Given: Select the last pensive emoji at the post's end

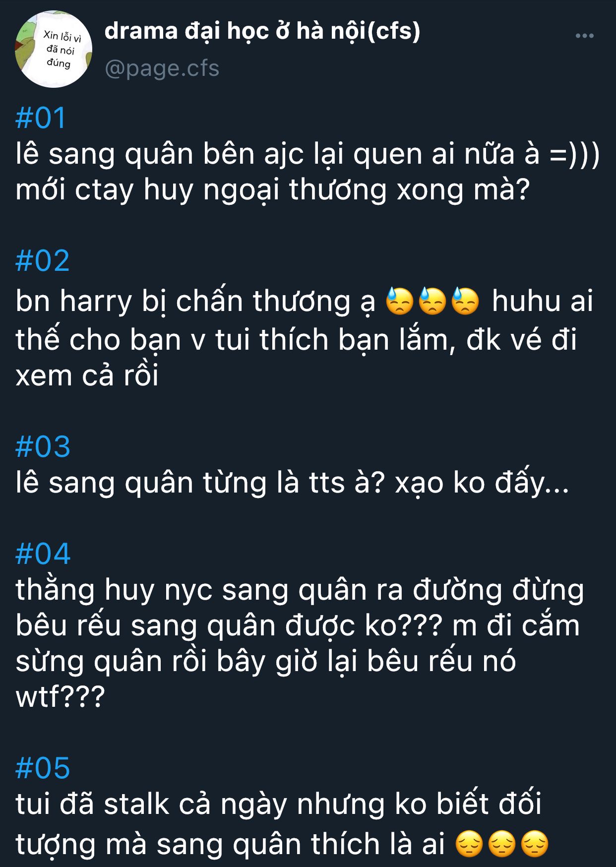Looking at the screenshot, I should pyautogui.click(x=535, y=844).
